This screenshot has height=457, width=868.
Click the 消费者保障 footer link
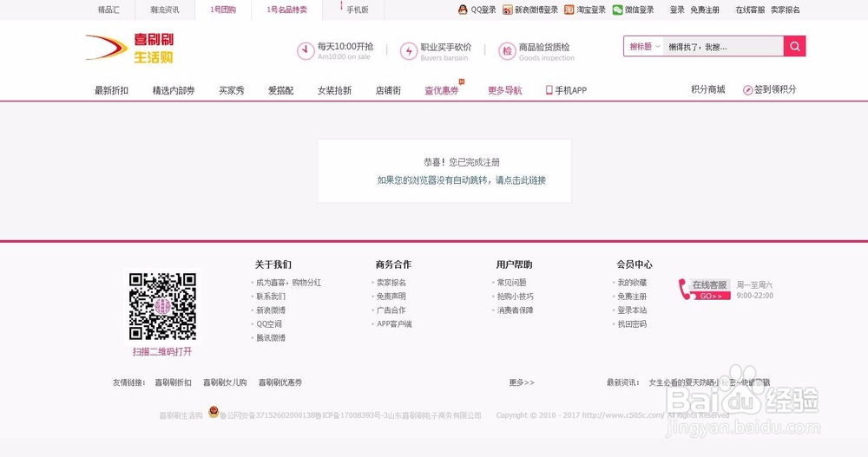pyautogui.click(x=516, y=310)
